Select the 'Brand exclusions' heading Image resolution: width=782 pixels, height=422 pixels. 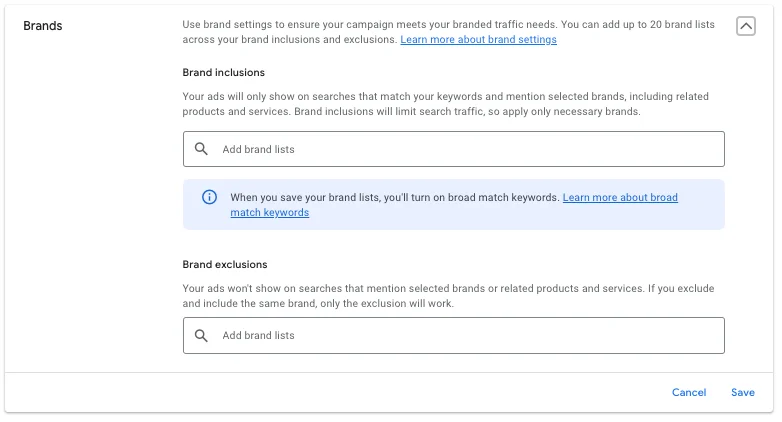[x=224, y=265]
